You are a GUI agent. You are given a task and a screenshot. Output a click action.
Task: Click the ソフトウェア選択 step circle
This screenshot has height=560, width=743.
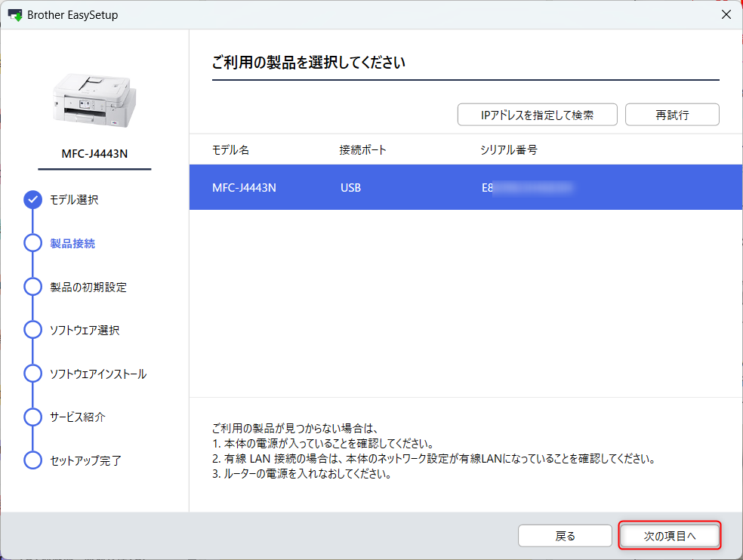32,329
